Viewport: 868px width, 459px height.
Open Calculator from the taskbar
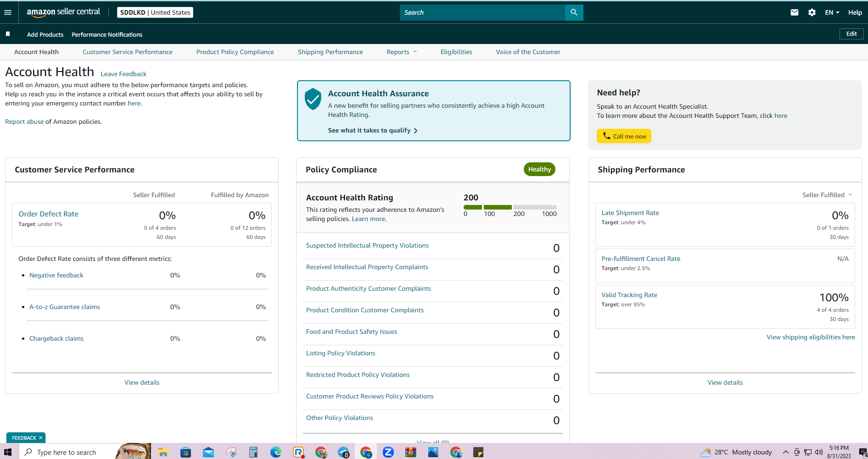pyautogui.click(x=253, y=452)
